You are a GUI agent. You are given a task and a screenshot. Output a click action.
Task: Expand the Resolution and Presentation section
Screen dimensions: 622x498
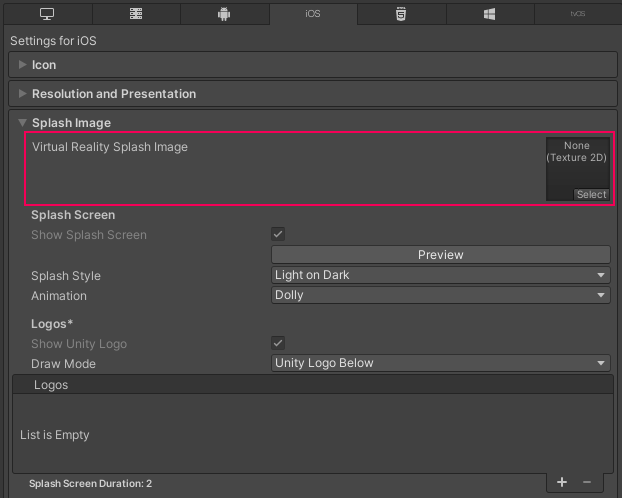(113, 94)
